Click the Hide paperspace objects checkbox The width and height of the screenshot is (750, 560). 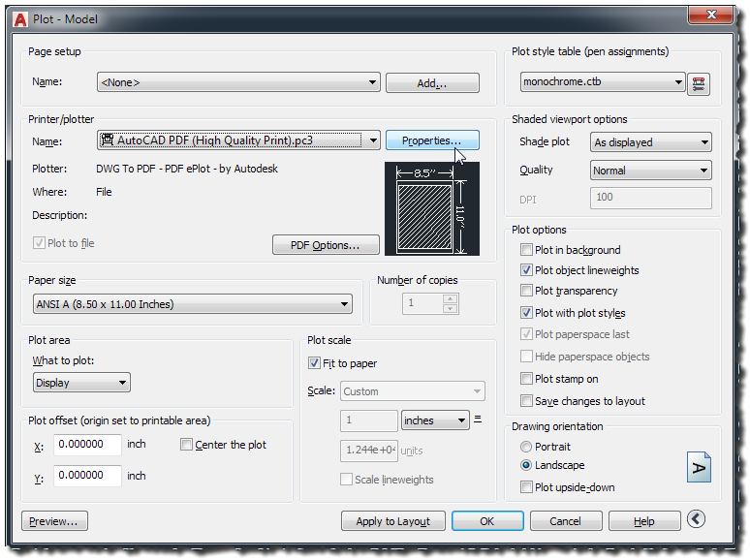point(526,357)
